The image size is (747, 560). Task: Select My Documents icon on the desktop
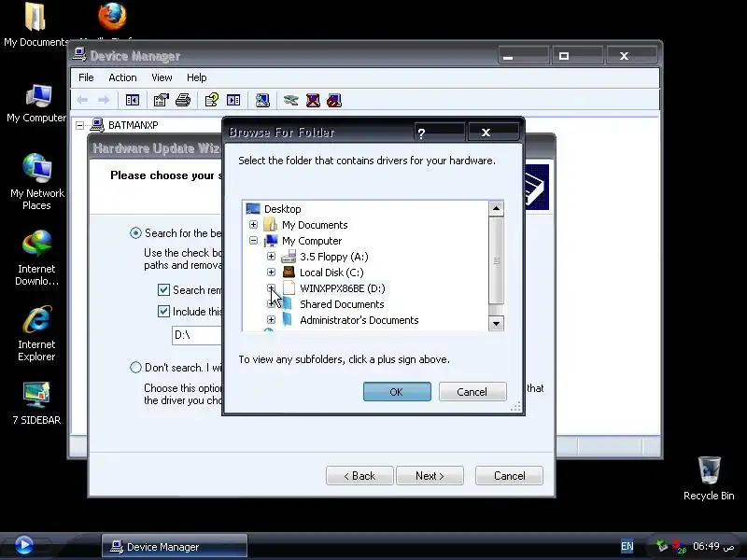(35, 25)
